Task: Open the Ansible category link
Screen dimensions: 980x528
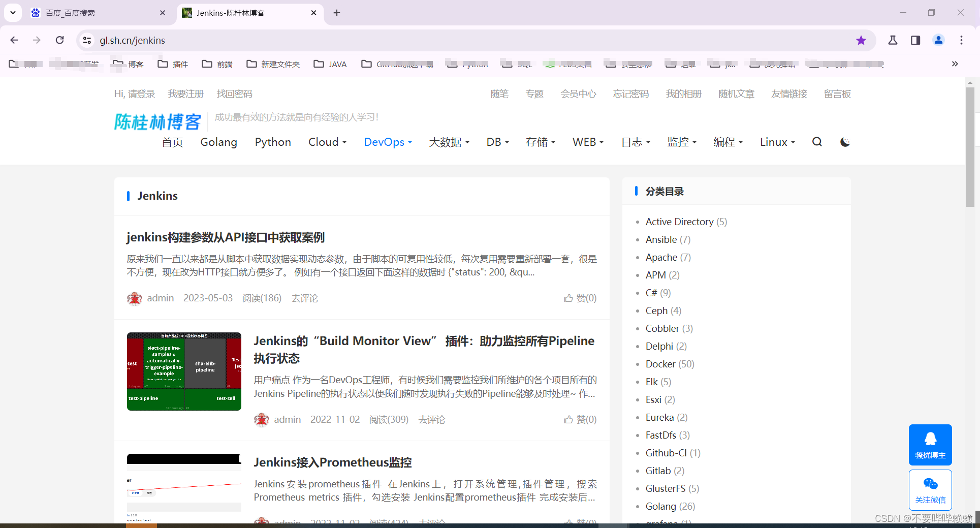Action: click(668, 239)
